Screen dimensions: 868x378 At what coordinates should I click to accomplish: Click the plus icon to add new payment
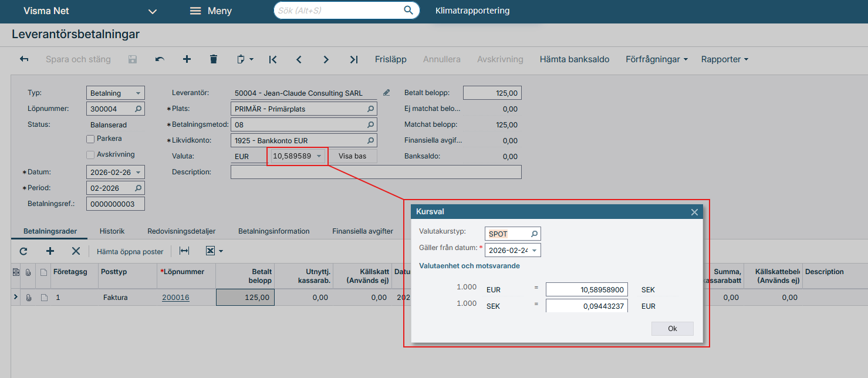pos(187,59)
